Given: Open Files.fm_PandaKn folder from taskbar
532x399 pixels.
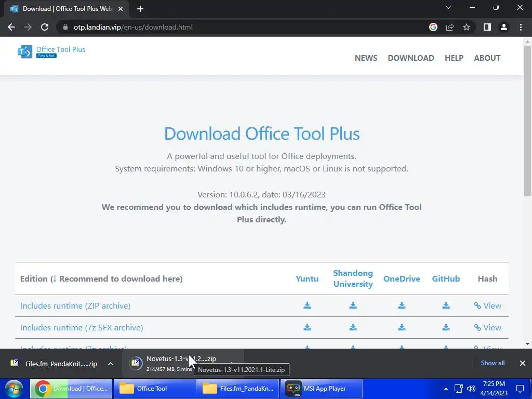Looking at the screenshot, I should pos(238,389).
